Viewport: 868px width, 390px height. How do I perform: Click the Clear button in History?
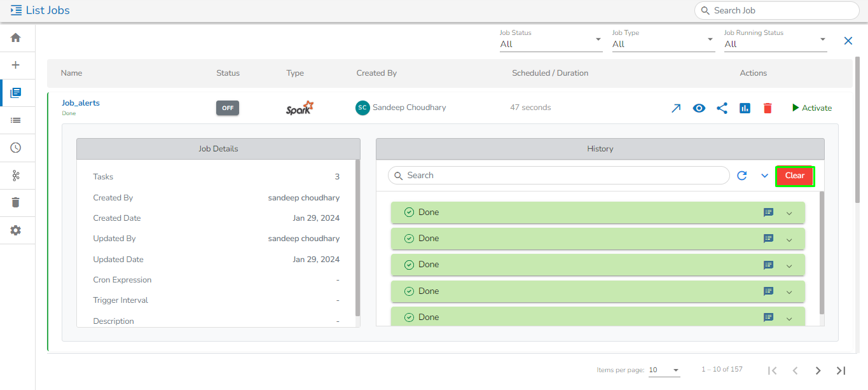click(x=795, y=176)
